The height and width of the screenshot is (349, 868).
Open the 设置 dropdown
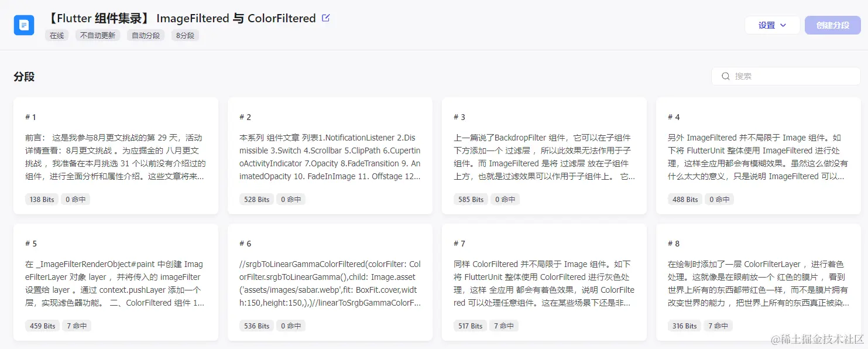pos(772,25)
